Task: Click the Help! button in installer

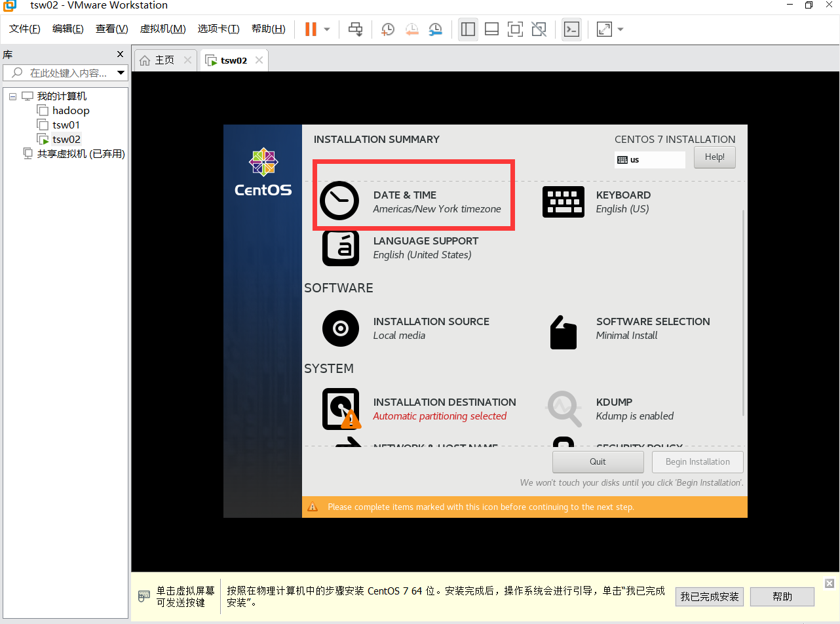Action: coord(715,157)
